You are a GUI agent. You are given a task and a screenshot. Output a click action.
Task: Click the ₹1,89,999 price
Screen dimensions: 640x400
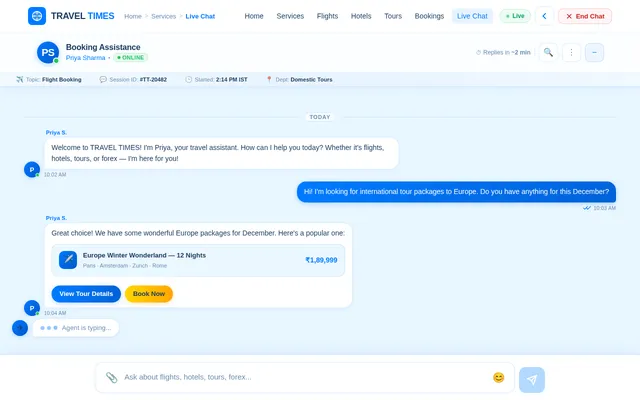click(321, 260)
